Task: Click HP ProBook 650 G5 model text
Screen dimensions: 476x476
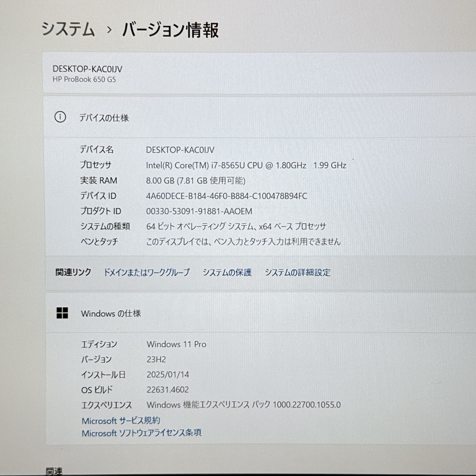Action: click(x=84, y=80)
